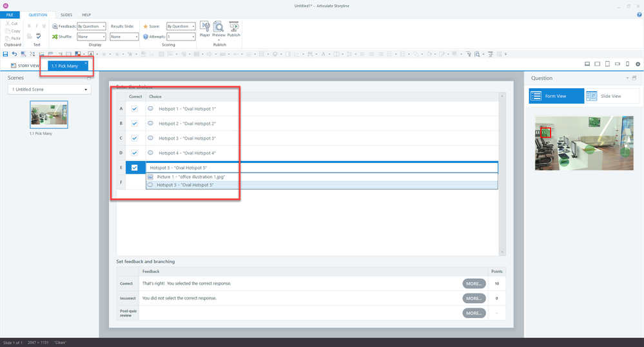Click the Preview icon in ribbon
644x347 pixels.
pyautogui.click(x=219, y=26)
